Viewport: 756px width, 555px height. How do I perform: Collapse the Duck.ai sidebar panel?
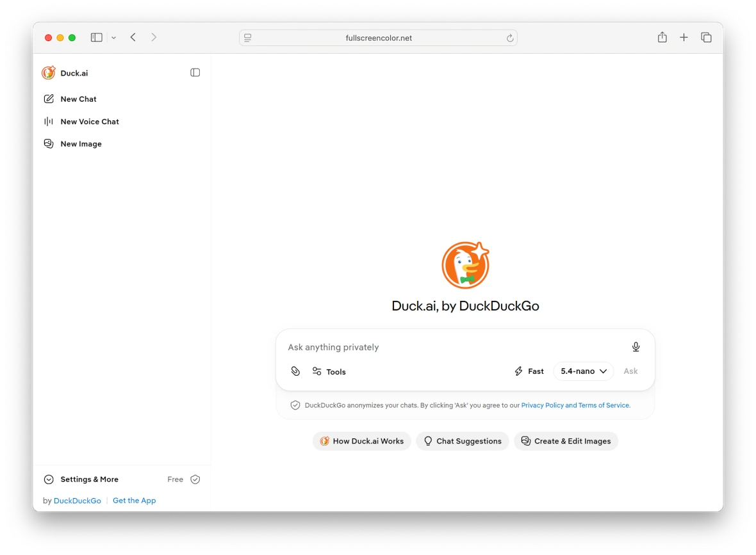point(195,73)
